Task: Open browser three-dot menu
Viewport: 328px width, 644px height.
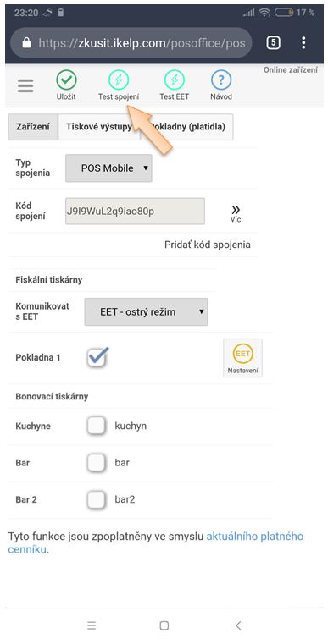Action: 303,42
